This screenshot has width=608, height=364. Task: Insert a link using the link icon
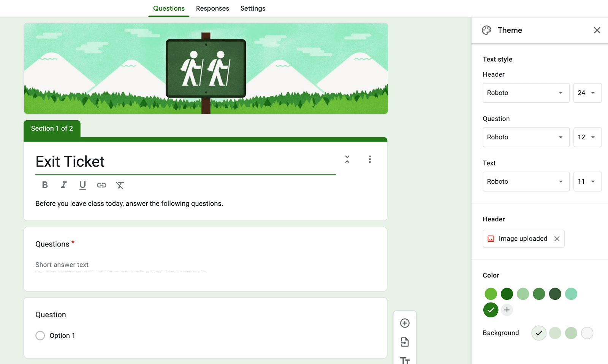[101, 185]
